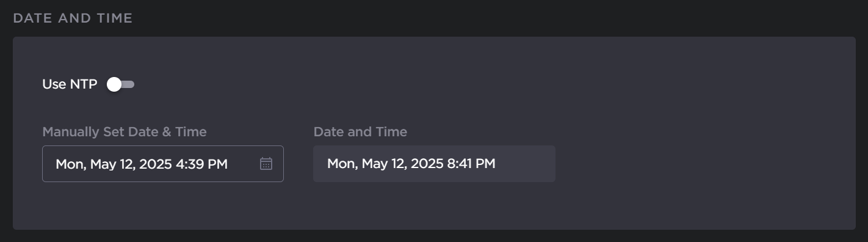This screenshot has width=868, height=242.
Task: Place cursor on 4:39 in manual field
Action: coord(189,164)
